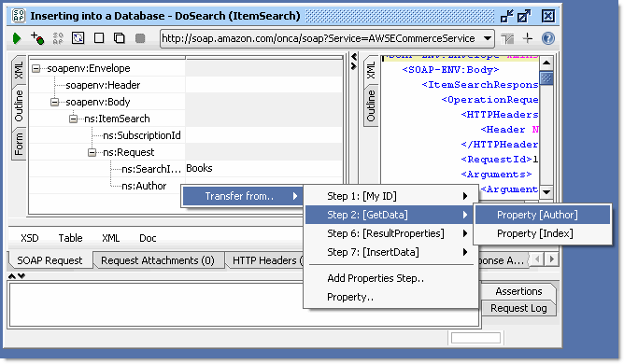Viewport: 624px width, 364px height.
Task: Click the XML button below outline
Action: click(x=110, y=238)
